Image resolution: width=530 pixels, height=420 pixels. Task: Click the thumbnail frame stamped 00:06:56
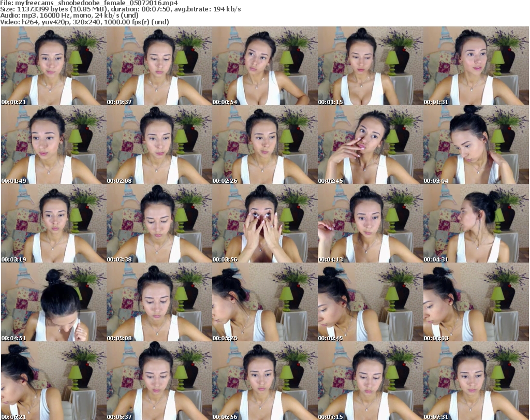264,381
